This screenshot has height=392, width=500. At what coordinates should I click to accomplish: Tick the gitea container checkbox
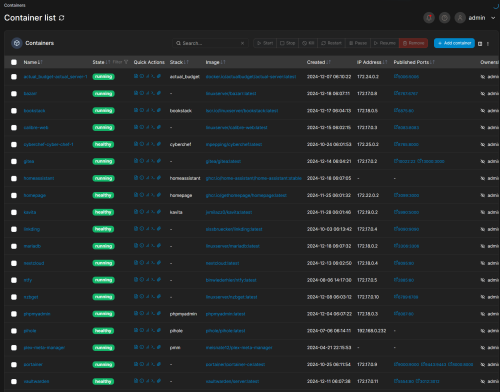[x=14, y=161]
